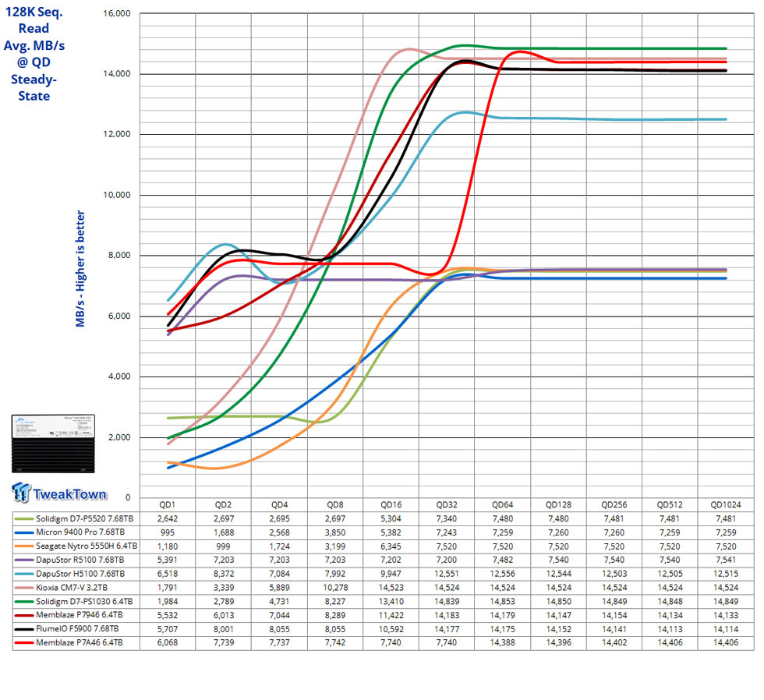
Task: Click the QD256 column header
Action: pos(614,504)
